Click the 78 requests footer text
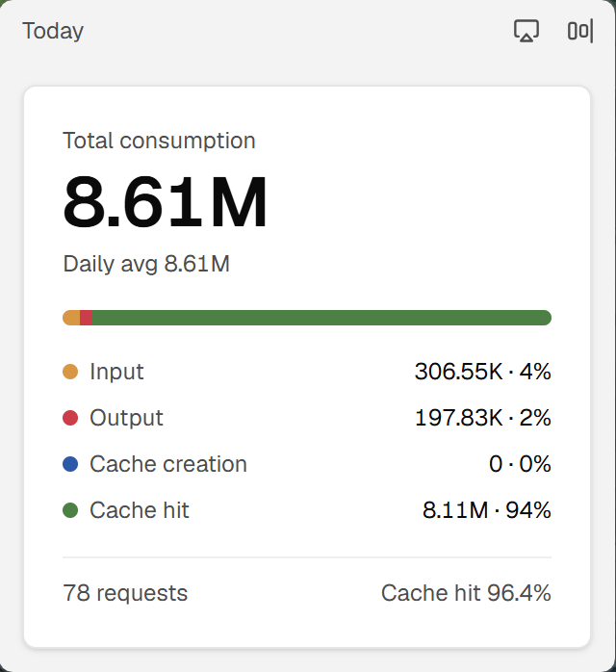 pos(125,594)
